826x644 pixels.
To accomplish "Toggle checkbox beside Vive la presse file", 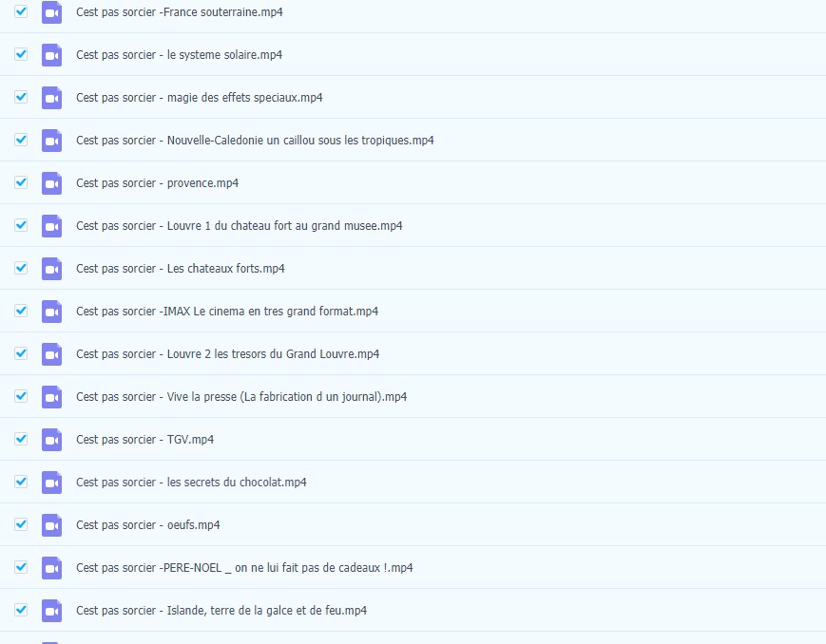I will [21, 396].
